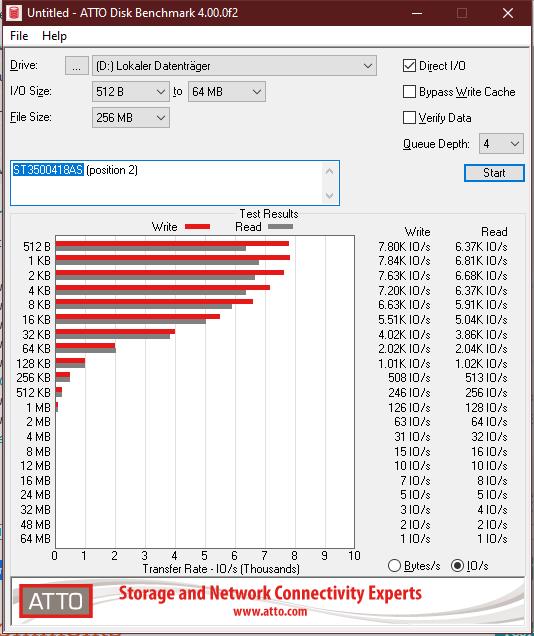This screenshot has width=534, height=636.
Task: Click the 512 B row label
Action: tap(37, 247)
